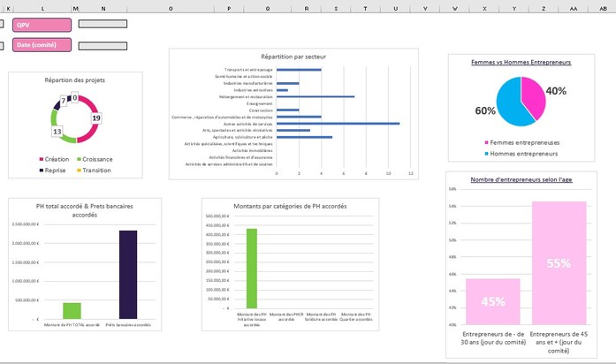Image resolution: width=616 pixels, height=364 pixels.
Task: Click the Reprise legend marker
Action: [41, 171]
